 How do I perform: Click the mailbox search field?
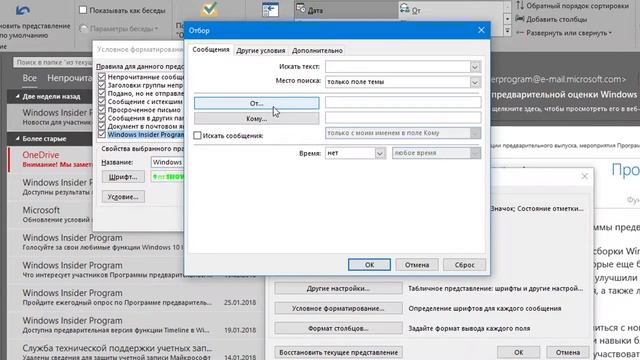pyautogui.click(x=53, y=62)
